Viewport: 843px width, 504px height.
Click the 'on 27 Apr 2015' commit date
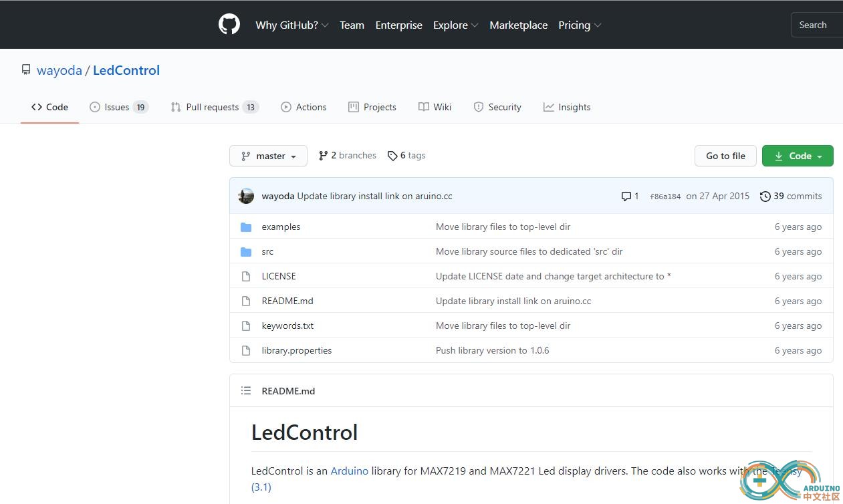pos(718,197)
